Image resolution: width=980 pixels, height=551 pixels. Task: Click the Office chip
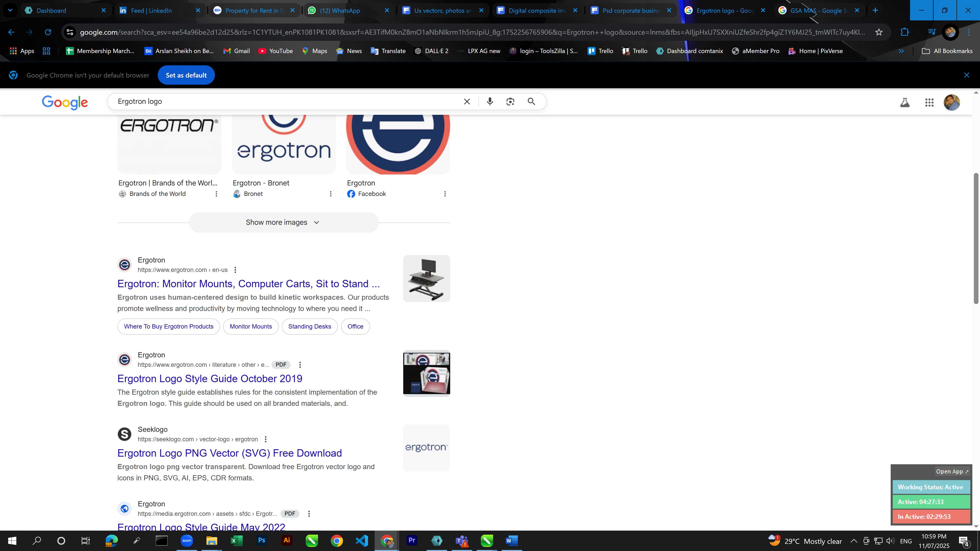(355, 327)
